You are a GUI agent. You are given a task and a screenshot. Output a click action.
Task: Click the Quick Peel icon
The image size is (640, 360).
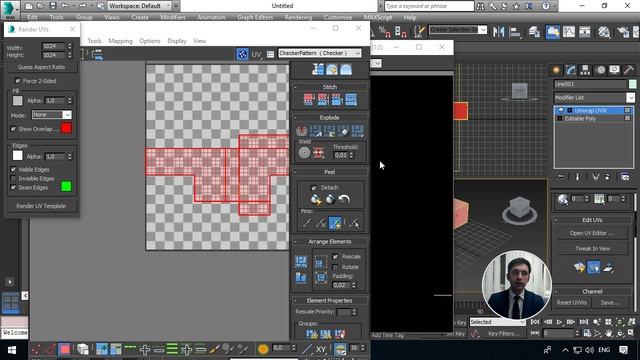tap(316, 199)
